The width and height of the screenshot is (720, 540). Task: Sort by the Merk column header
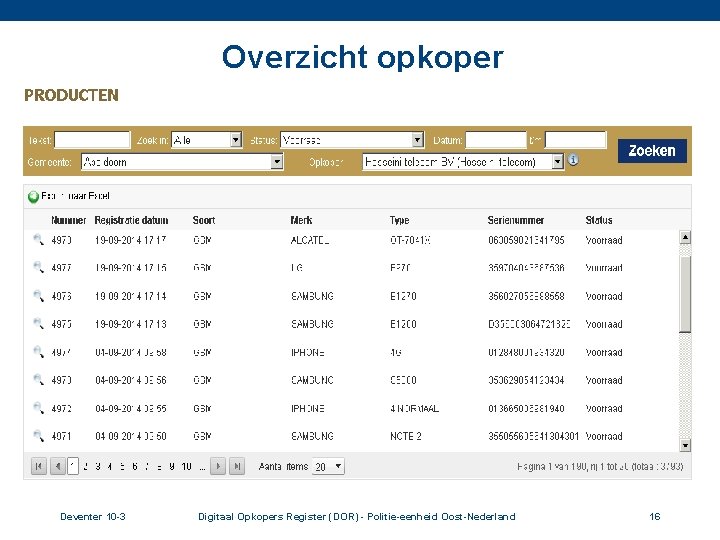point(301,220)
